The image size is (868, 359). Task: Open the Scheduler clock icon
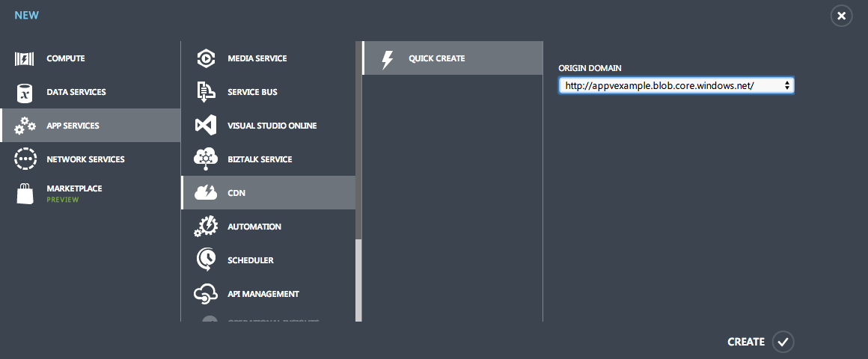(206, 260)
